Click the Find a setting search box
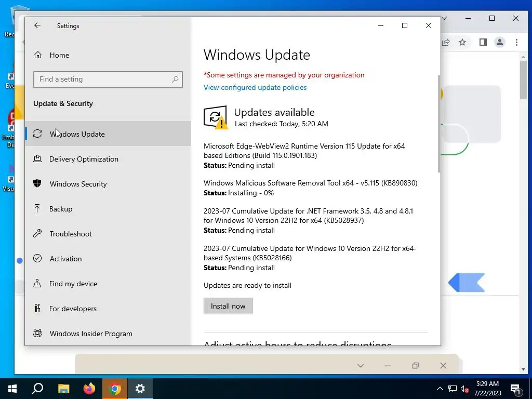This screenshot has width=532, height=399. (108, 79)
